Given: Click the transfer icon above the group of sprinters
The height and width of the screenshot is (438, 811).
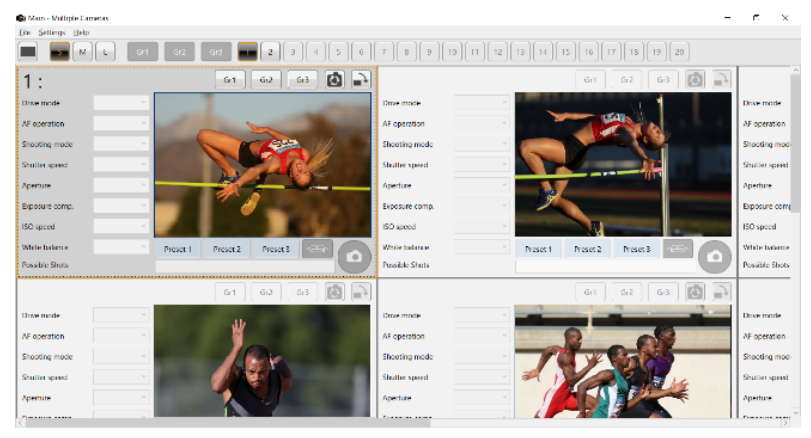Looking at the screenshot, I should [x=721, y=292].
